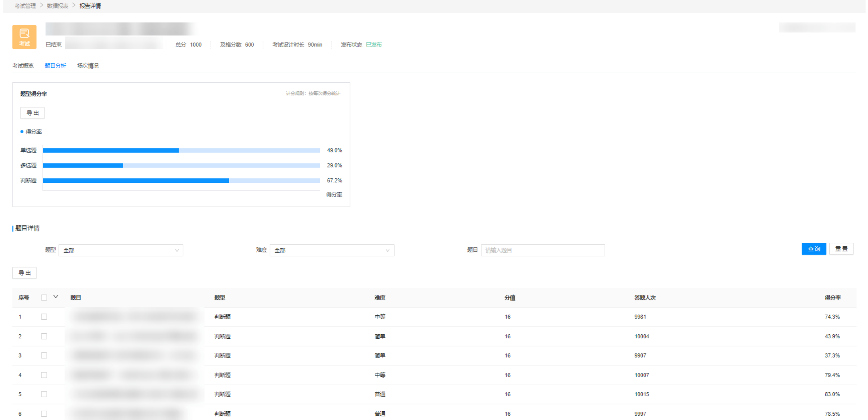The height and width of the screenshot is (420, 868).
Task: Click 导出 in the 题型得分率 panel
Action: pos(32,113)
